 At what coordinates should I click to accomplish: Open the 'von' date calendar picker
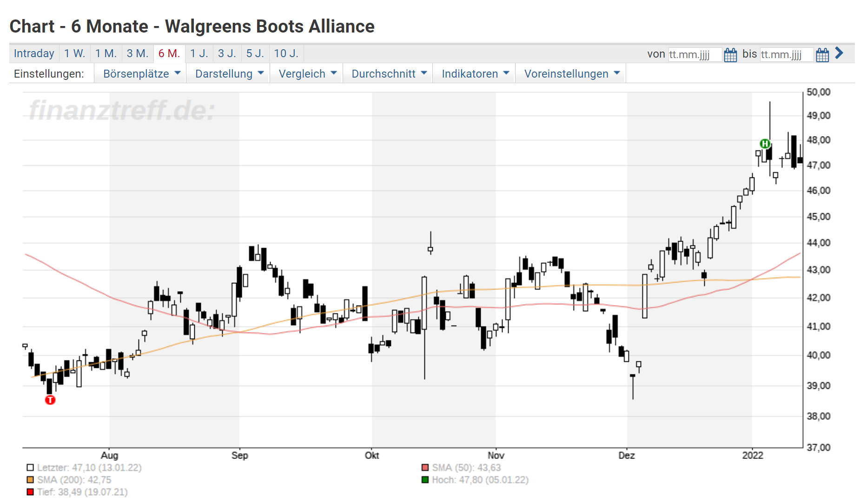point(730,54)
